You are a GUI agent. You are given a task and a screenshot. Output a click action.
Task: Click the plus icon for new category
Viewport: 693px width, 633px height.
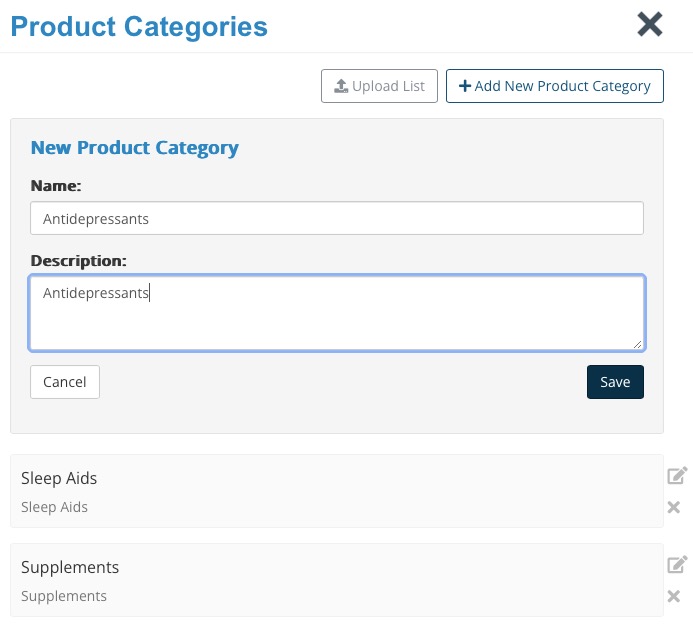point(465,86)
